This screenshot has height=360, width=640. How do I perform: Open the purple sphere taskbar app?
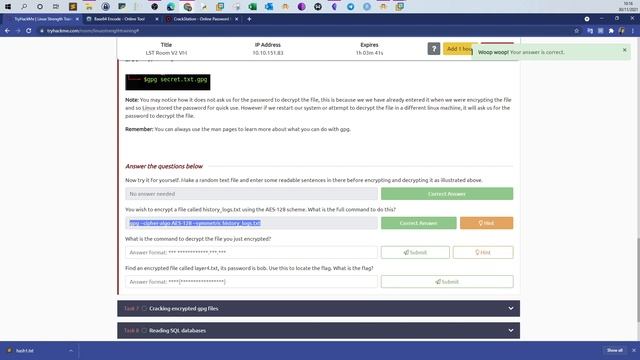click(302, 7)
